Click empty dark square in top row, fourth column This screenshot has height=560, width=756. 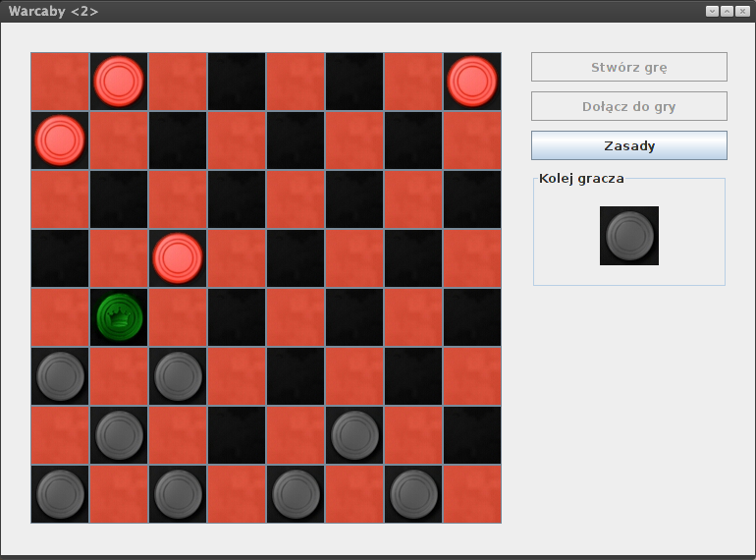click(237, 82)
